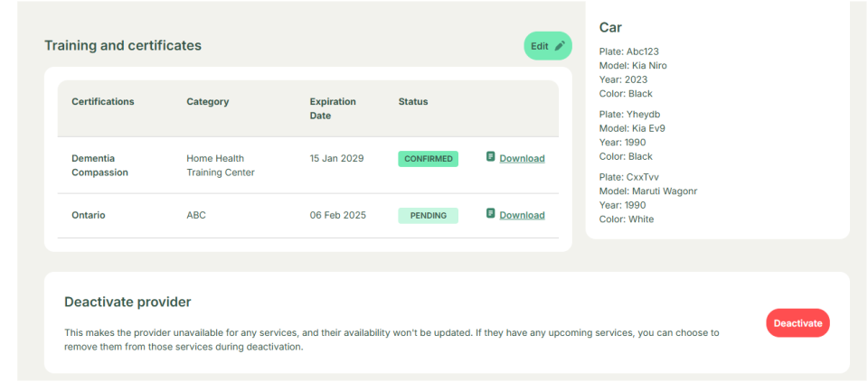Click the Category column header
The width and height of the screenshot is (868, 382).
click(x=207, y=102)
